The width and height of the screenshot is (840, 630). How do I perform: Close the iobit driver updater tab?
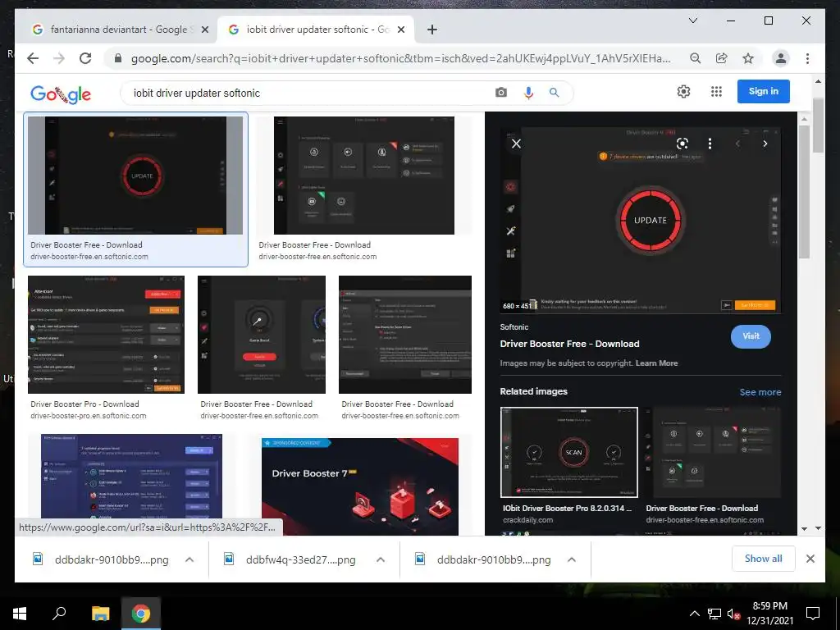pos(400,30)
